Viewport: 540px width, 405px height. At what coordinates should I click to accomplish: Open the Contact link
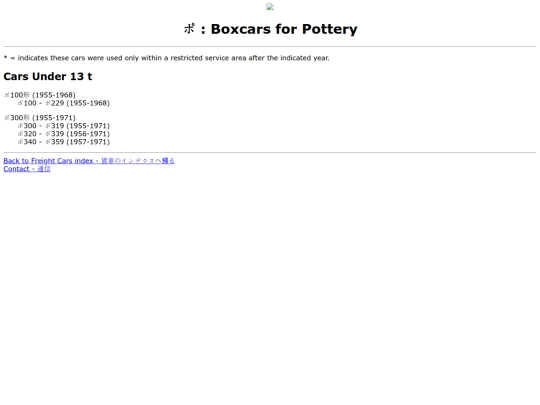[x=27, y=169]
